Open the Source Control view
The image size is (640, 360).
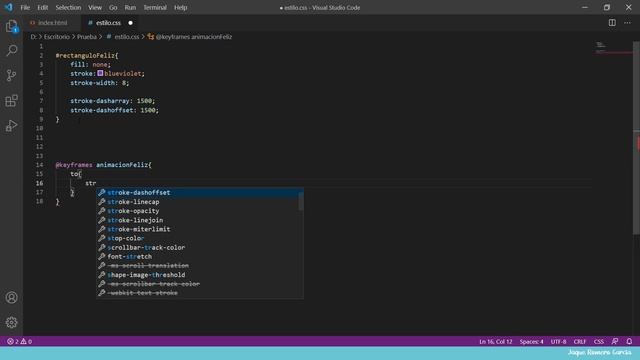[11, 76]
